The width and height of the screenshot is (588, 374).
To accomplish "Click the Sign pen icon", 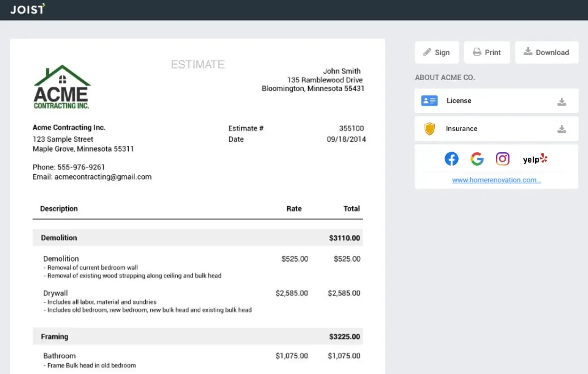I will 427,52.
